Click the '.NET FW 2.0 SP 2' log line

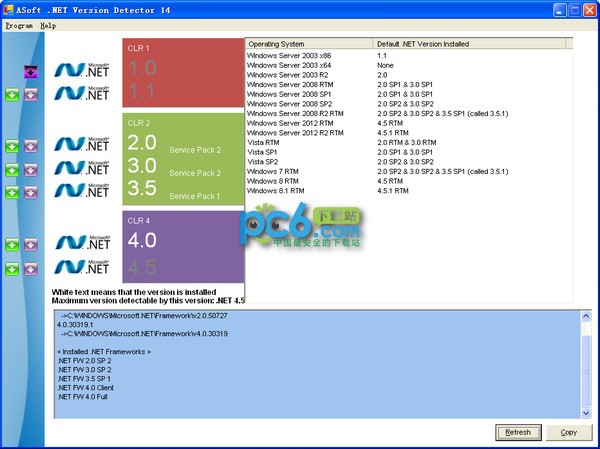point(85,361)
